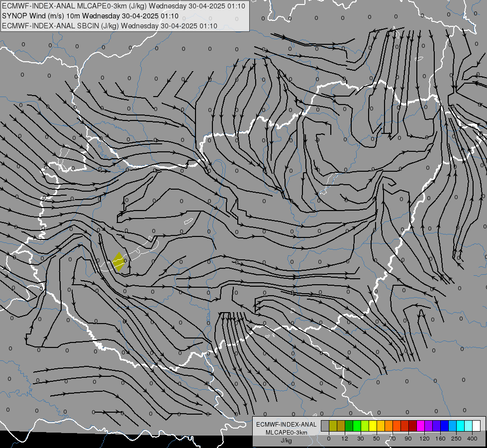Click the white legend swatch
The image size is (487, 448).
point(476,426)
